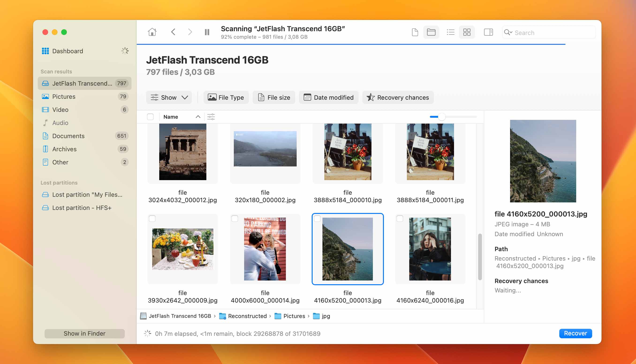The width and height of the screenshot is (636, 364).
Task: Click the Pictures sidebar icon
Action: pyautogui.click(x=45, y=96)
